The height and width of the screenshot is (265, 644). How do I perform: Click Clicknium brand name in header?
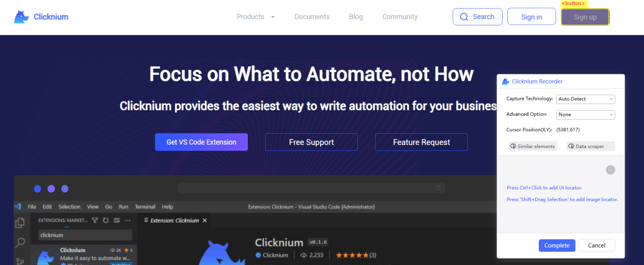tap(51, 17)
